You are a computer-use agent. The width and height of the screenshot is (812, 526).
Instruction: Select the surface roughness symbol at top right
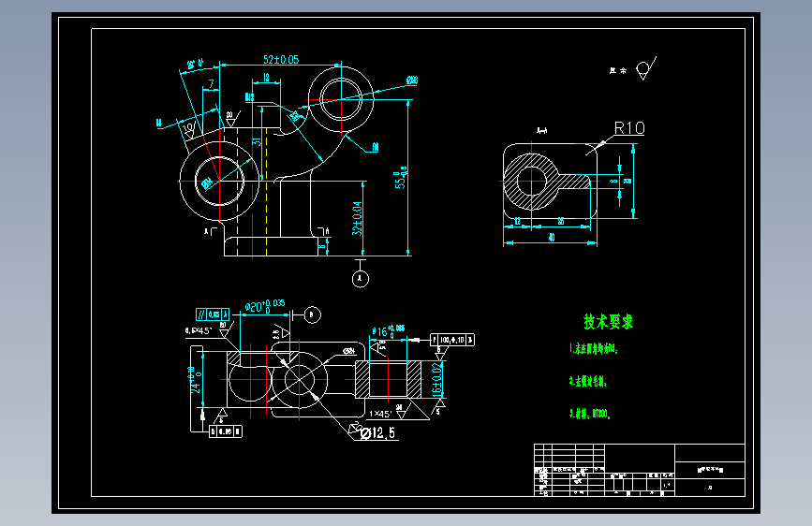tap(645, 68)
